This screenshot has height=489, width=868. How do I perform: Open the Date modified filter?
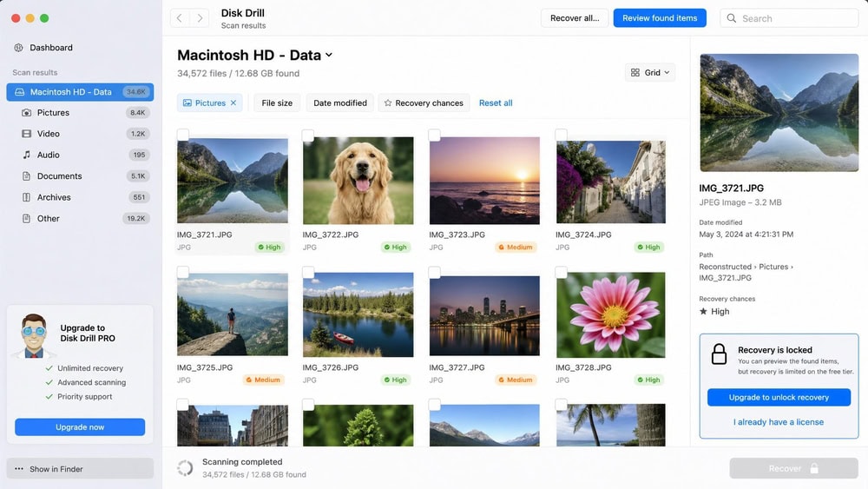click(x=340, y=103)
